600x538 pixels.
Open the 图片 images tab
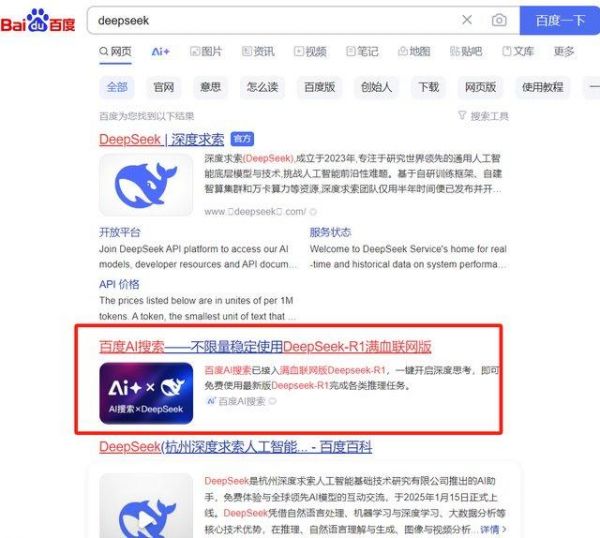click(206, 51)
